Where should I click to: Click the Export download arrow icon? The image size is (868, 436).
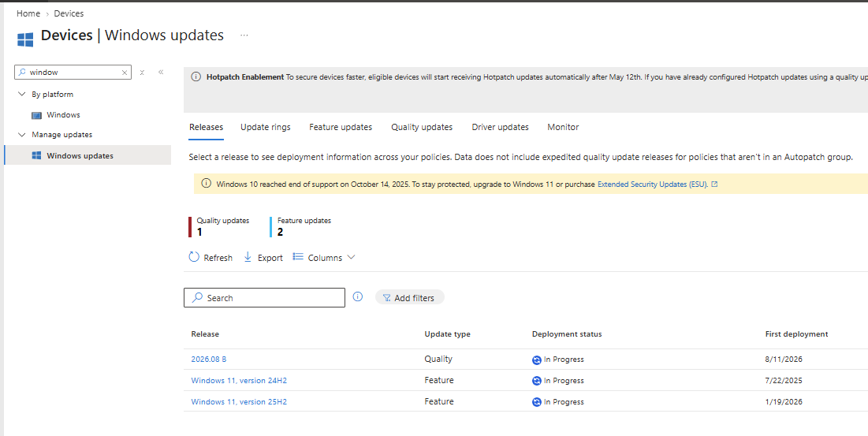248,257
